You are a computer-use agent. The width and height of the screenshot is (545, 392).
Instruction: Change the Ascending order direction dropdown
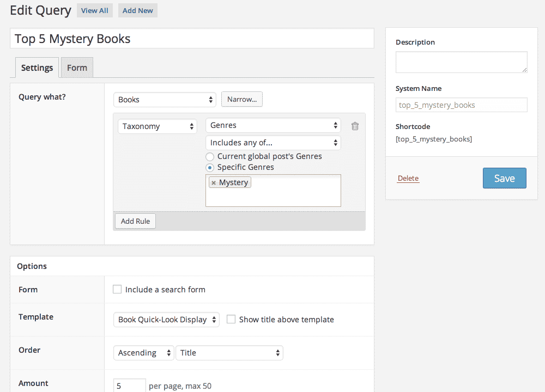coord(143,353)
